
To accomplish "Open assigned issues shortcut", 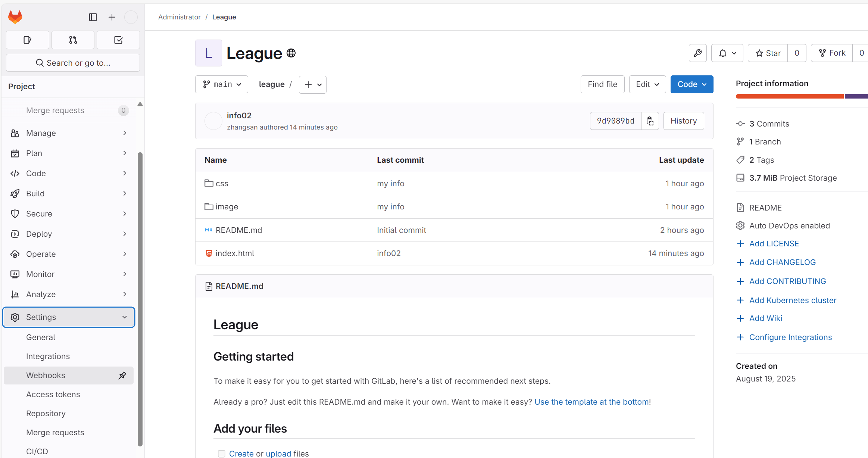I will 28,40.
